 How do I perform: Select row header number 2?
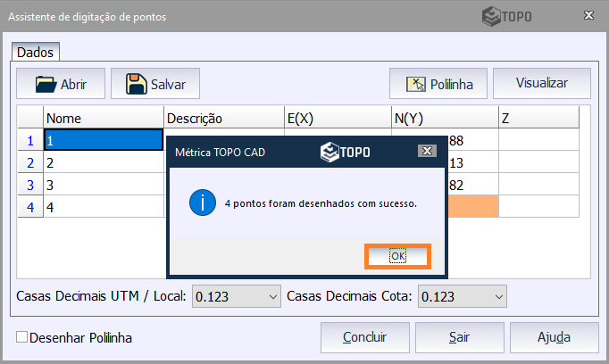(30, 162)
